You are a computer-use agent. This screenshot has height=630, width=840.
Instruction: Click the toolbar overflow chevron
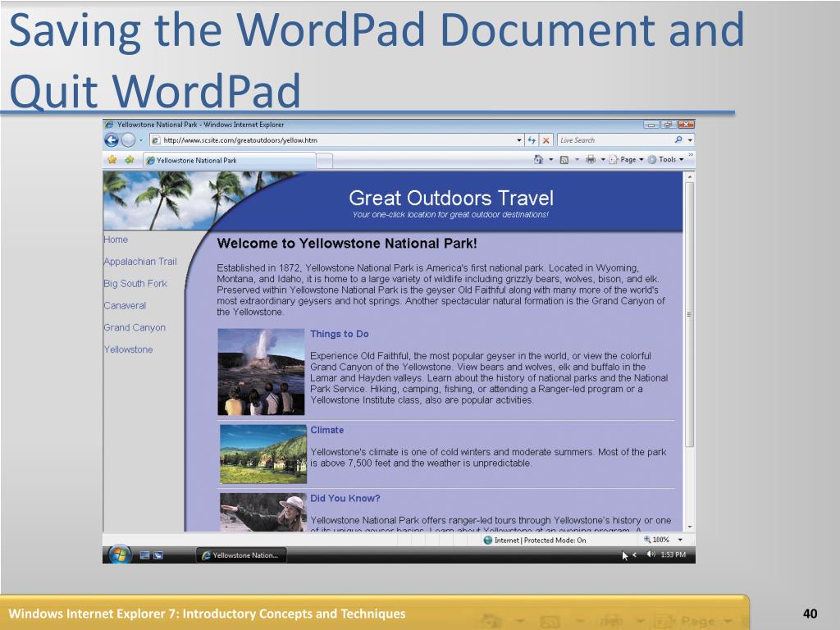pos(691,155)
